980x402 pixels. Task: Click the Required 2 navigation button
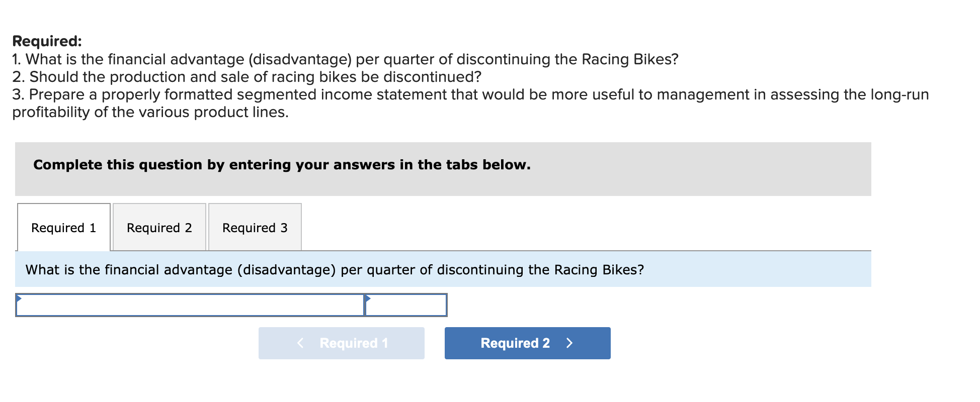[x=527, y=343]
